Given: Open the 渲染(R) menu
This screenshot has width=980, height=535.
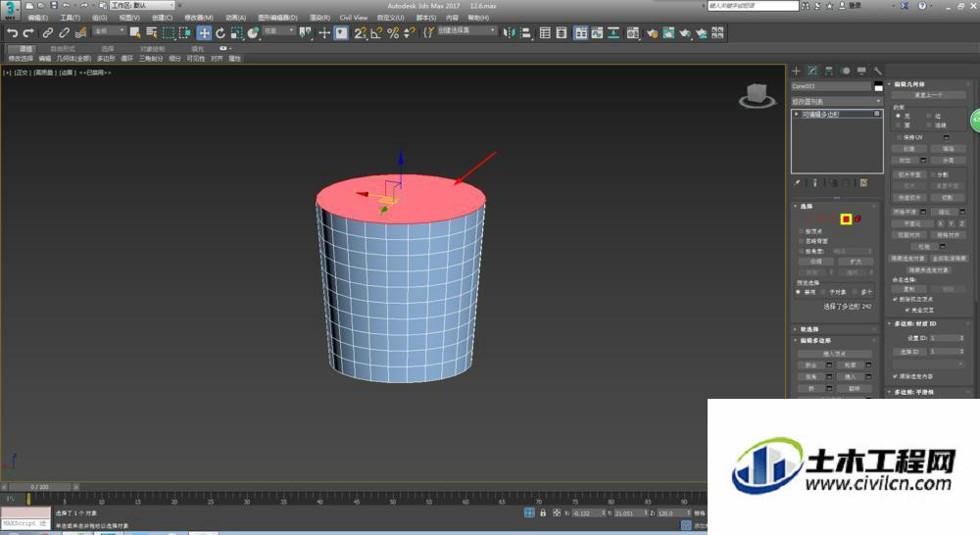Looking at the screenshot, I should 320,18.
